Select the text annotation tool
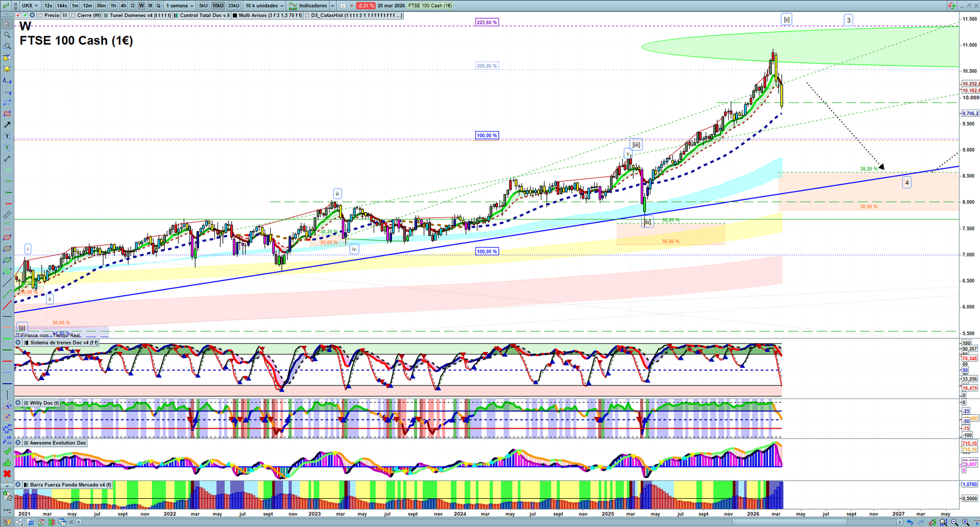The image size is (980, 527). tap(7, 136)
